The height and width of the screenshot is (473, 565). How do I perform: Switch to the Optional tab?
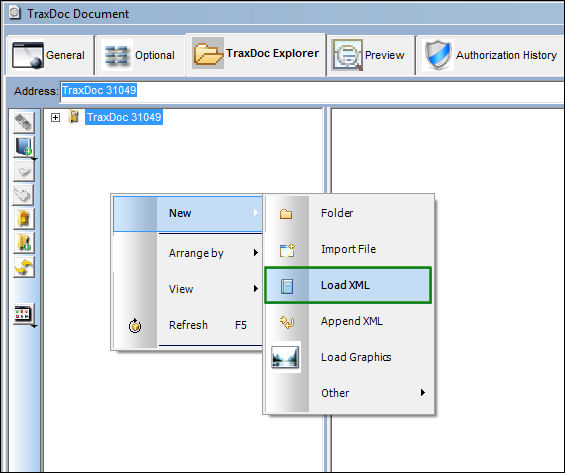[140, 55]
